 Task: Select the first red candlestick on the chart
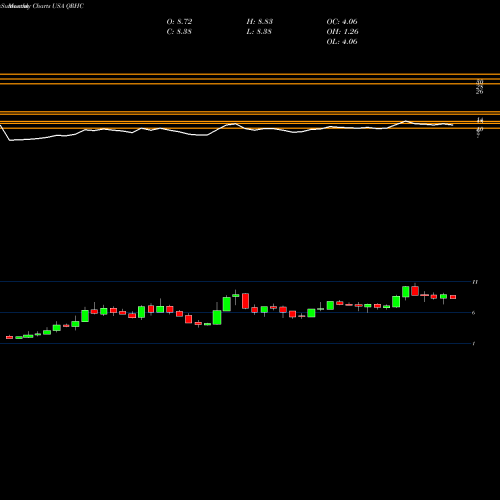pos(9,337)
